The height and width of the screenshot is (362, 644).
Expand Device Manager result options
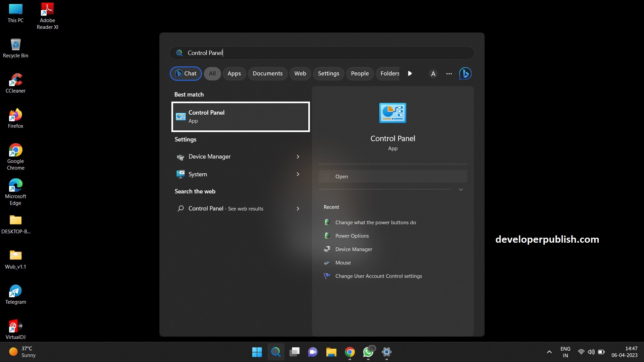pos(298,157)
